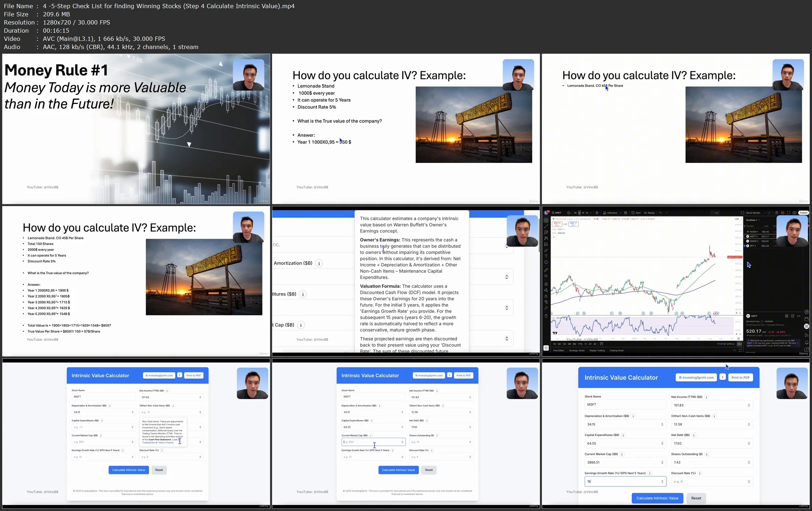Expand the bottom panel chevron in TradingView

(x=735, y=350)
